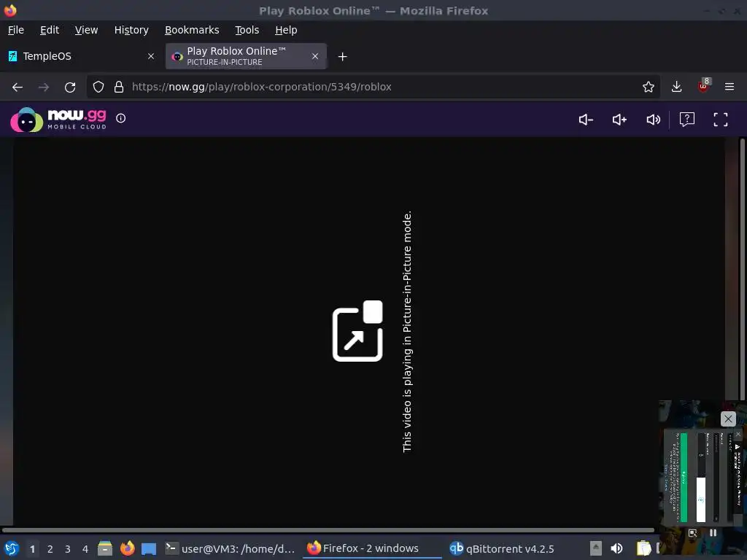Open the now.gg help feedback icon
This screenshot has width=747, height=560.
(x=687, y=120)
